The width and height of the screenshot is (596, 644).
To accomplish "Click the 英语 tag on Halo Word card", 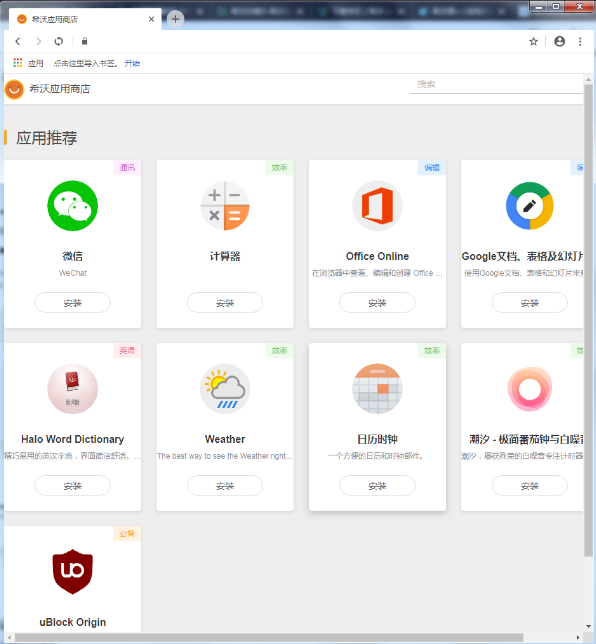I will click(127, 350).
